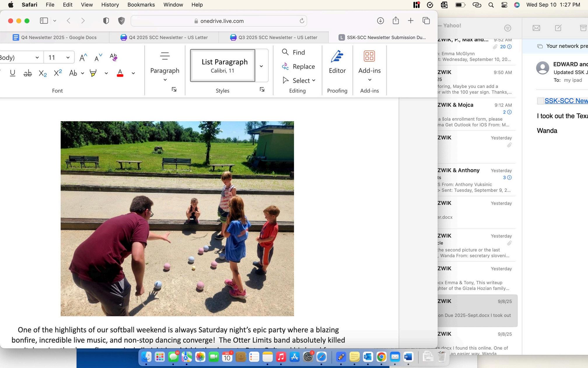Image resolution: width=588 pixels, height=368 pixels.
Task: Toggle underline formatting
Action: point(13,73)
